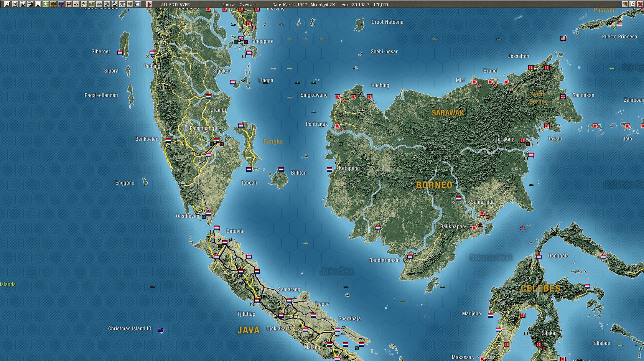Click the 'Soerabaja' map label
The image size is (644, 361).
(349, 318)
